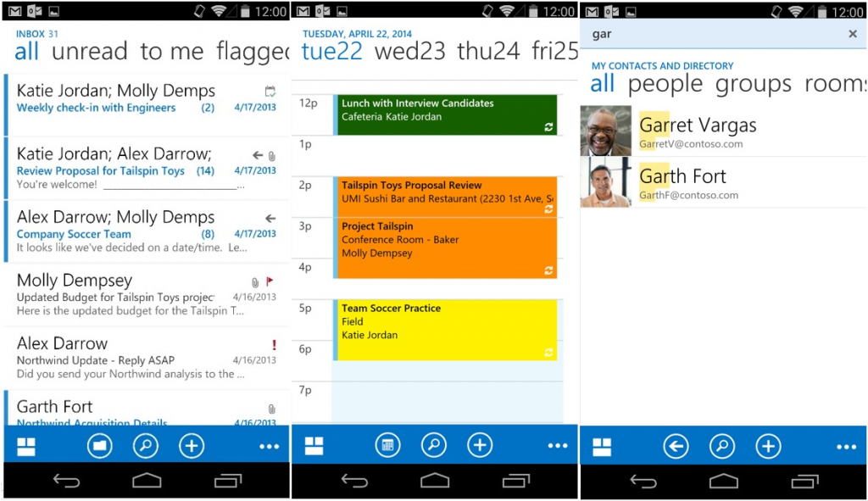Tap the 7p time slot in calendar
Viewport: 868px width, 501px height.
tap(448, 402)
